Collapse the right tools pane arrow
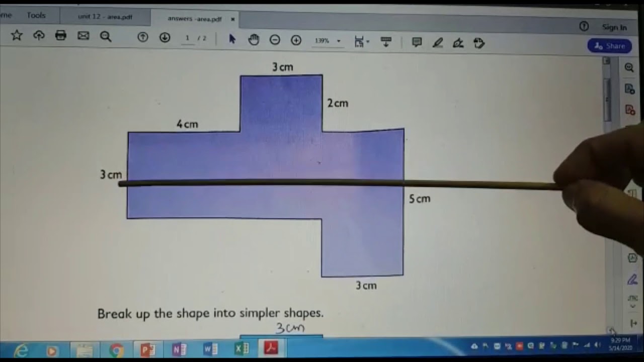The width and height of the screenshot is (644, 362). pyautogui.click(x=633, y=323)
